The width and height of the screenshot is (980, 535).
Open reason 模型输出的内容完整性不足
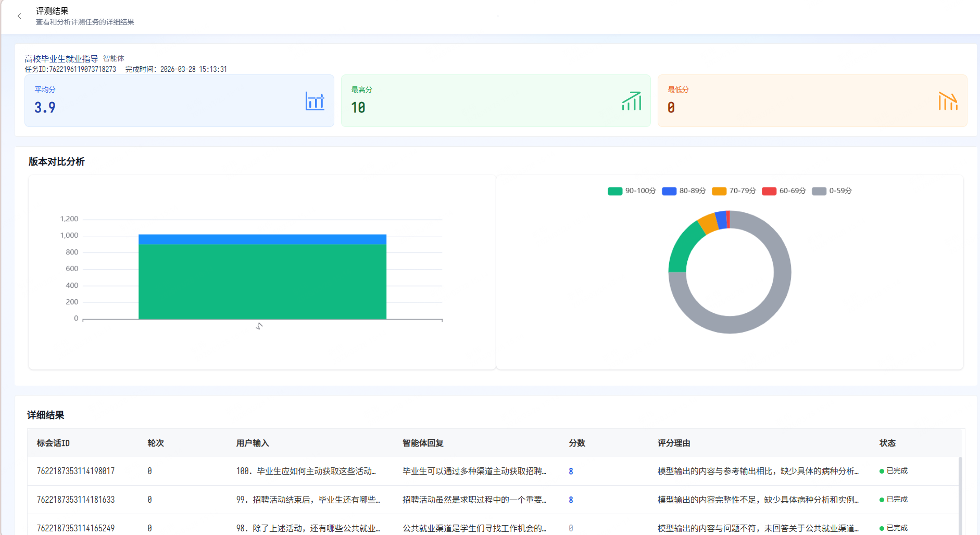[758, 500]
